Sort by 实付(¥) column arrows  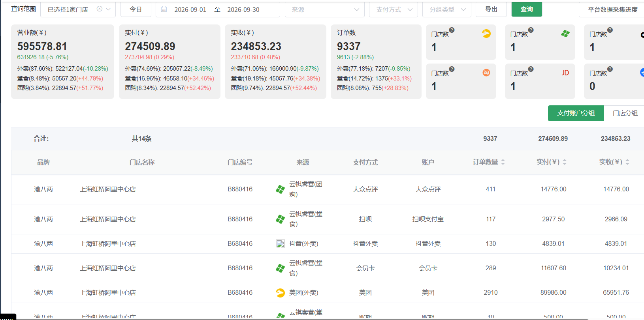click(x=565, y=162)
